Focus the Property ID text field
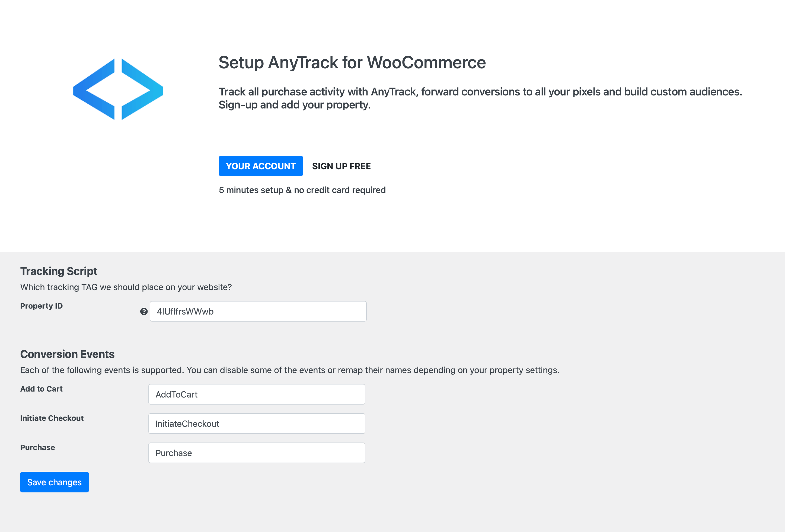 pos(258,311)
